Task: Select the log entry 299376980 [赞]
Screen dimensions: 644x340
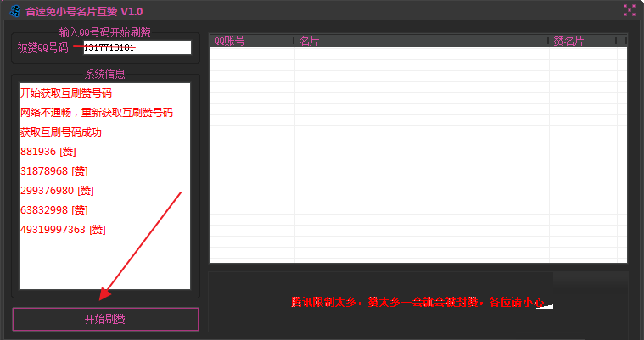Action: point(57,191)
